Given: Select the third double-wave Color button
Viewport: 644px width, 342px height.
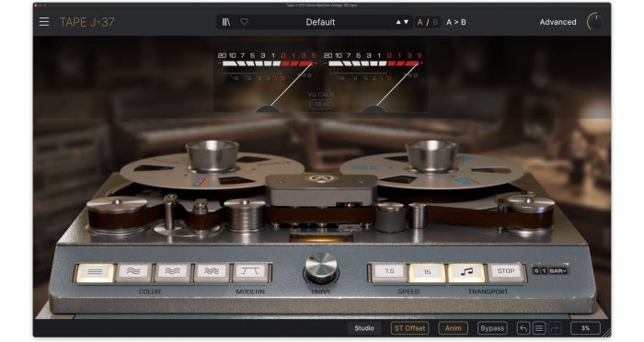Looking at the screenshot, I should 173,272.
